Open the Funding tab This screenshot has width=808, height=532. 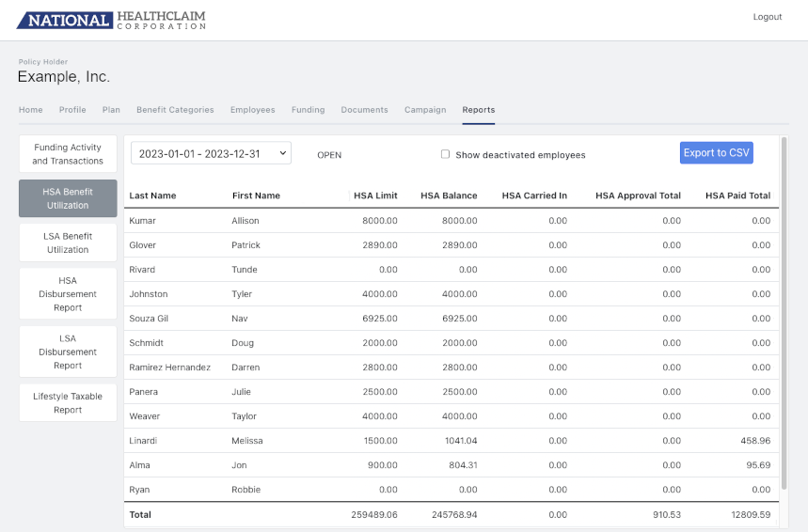(x=308, y=110)
